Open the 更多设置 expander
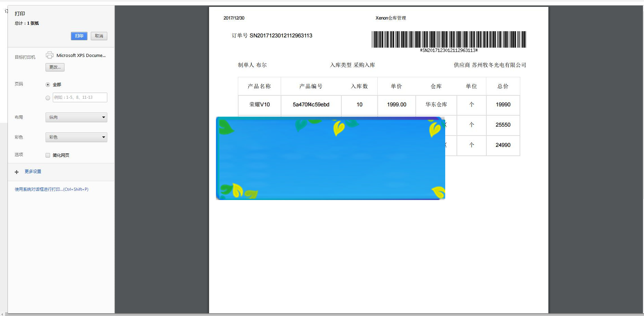The height and width of the screenshot is (316, 644). pyautogui.click(x=33, y=172)
